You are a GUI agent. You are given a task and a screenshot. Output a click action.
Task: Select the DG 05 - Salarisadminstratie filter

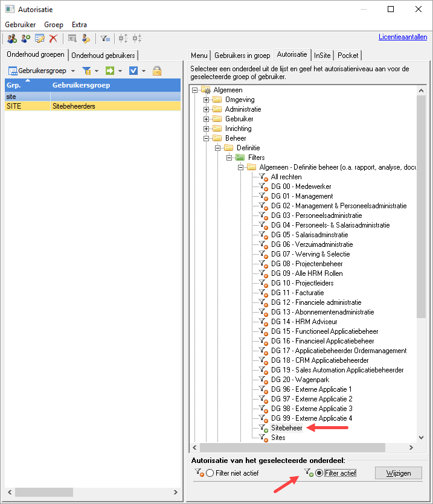[x=309, y=235]
